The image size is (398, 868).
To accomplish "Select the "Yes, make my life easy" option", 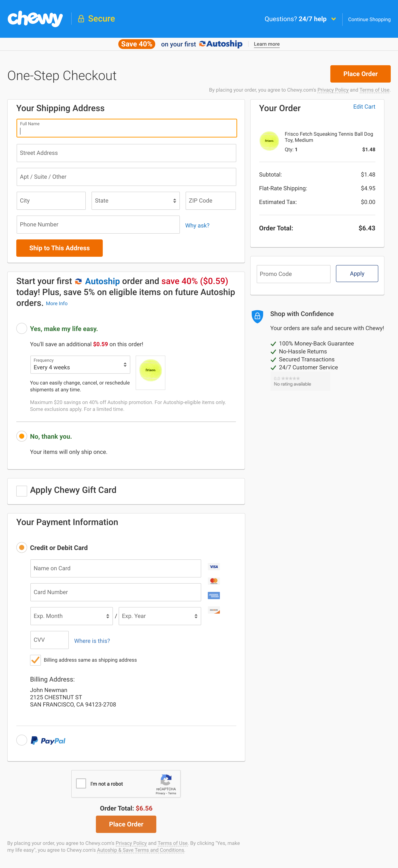I will coord(22,328).
